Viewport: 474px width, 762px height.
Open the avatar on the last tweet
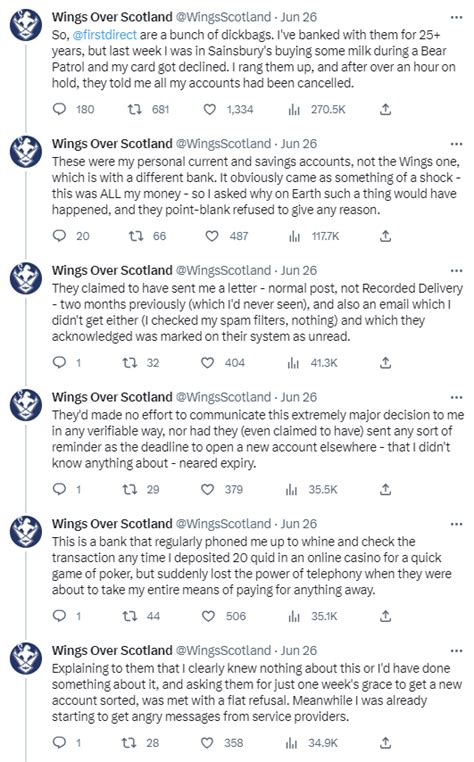click(x=26, y=658)
